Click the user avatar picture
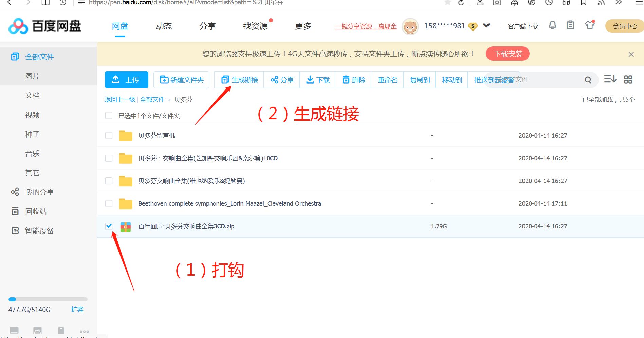The width and height of the screenshot is (644, 338). 410,26
